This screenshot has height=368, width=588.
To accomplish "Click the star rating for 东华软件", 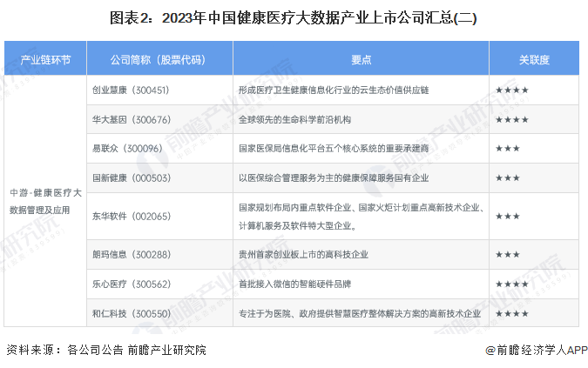I will 508,217.
